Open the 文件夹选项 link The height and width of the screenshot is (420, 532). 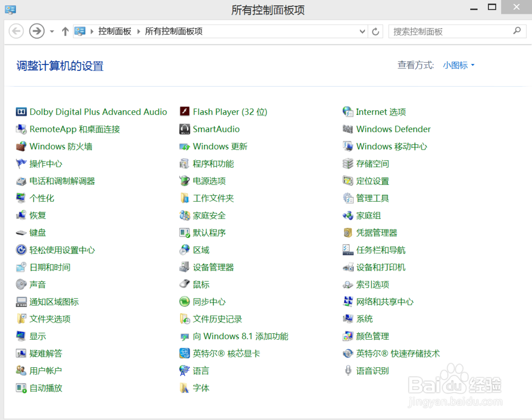coord(50,319)
